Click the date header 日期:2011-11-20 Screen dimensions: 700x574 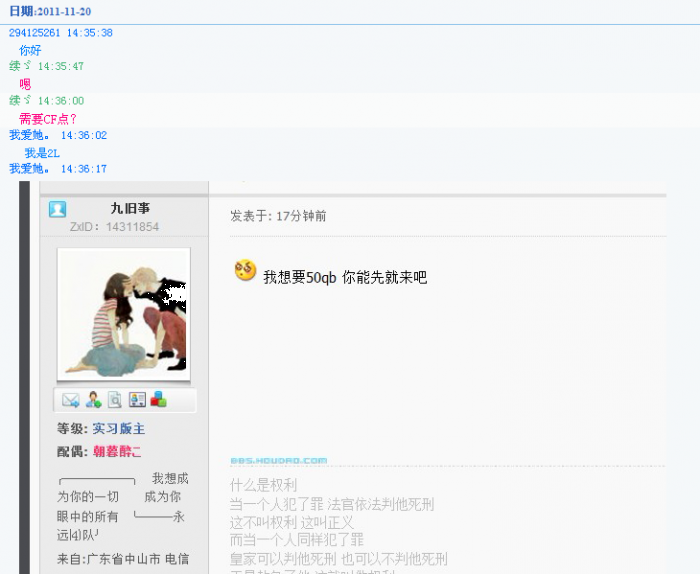(x=50, y=11)
